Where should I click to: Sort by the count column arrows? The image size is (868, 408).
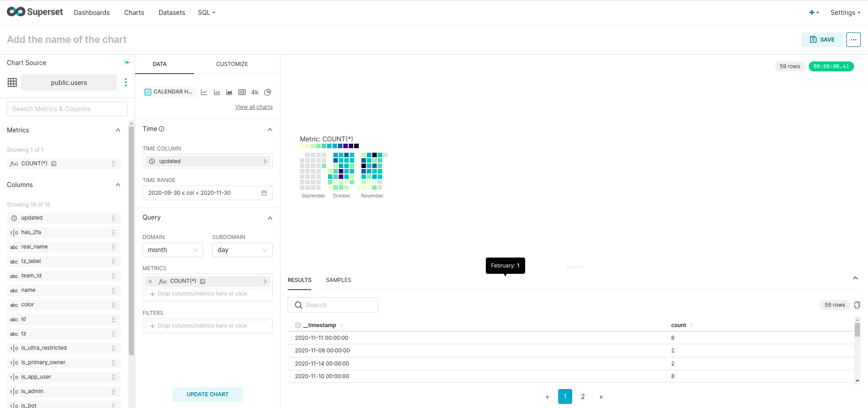click(692, 325)
